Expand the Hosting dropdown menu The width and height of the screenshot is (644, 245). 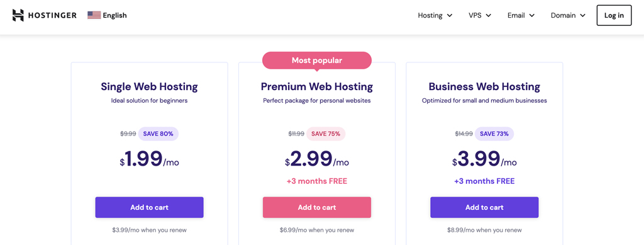[435, 16]
